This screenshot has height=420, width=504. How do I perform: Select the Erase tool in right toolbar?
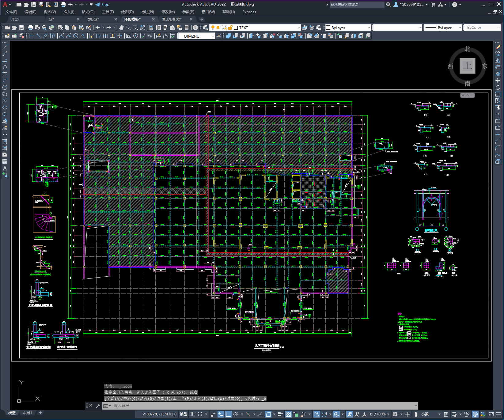point(498,47)
